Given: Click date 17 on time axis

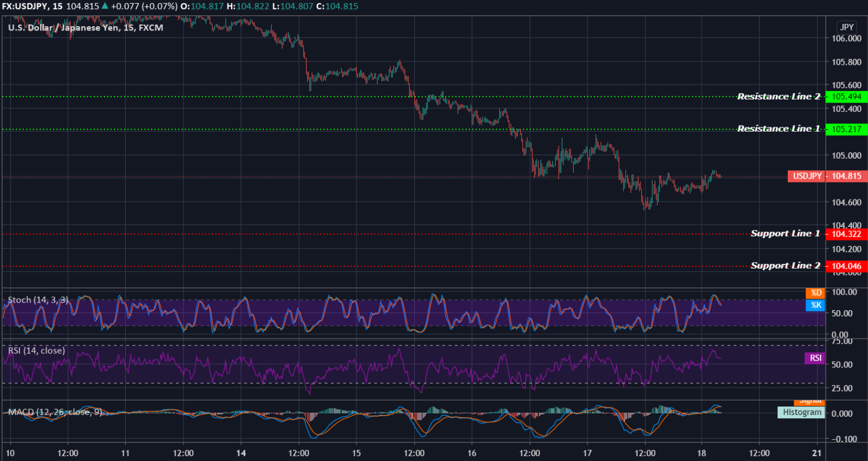Looking at the screenshot, I should point(588,453).
